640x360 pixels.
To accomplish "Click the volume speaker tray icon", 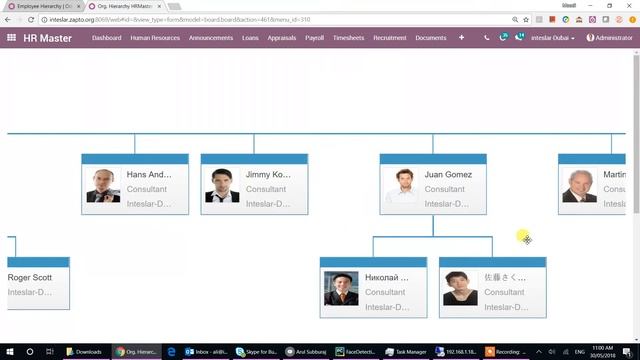I will [552, 351].
